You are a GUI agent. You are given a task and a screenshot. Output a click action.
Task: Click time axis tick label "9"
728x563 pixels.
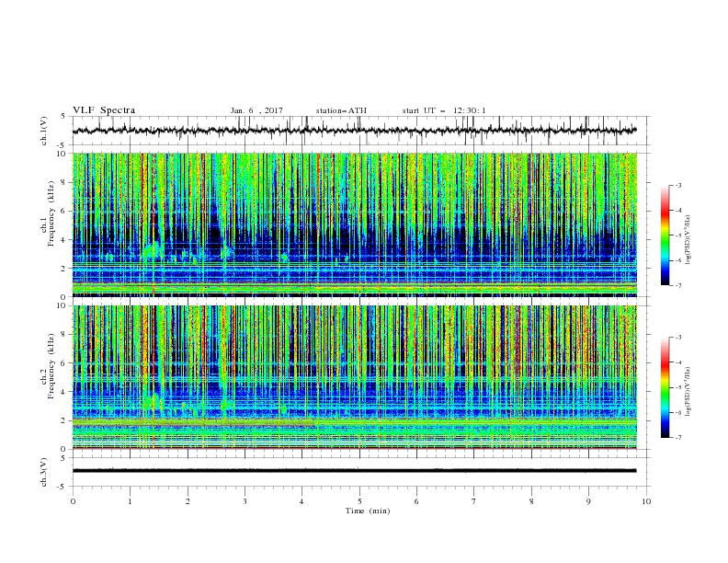[588, 501]
